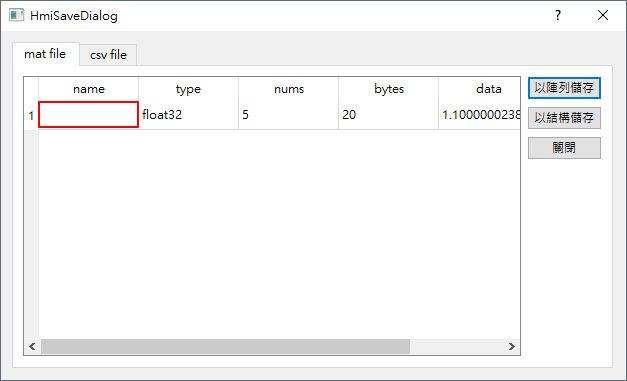This screenshot has width=627, height=381.
Task: Select the mat file tab
Action: point(45,54)
